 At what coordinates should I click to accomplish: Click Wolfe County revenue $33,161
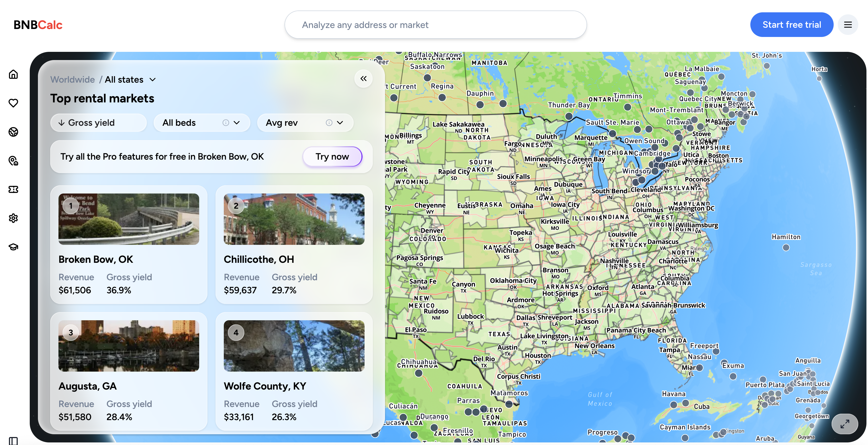[x=239, y=417]
